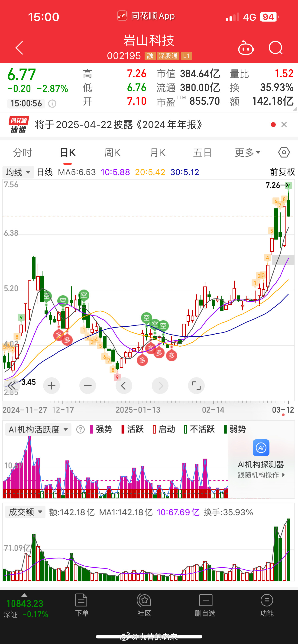Expand quote details corner triangle
The height and width of the screenshot is (644, 298).
295,109
